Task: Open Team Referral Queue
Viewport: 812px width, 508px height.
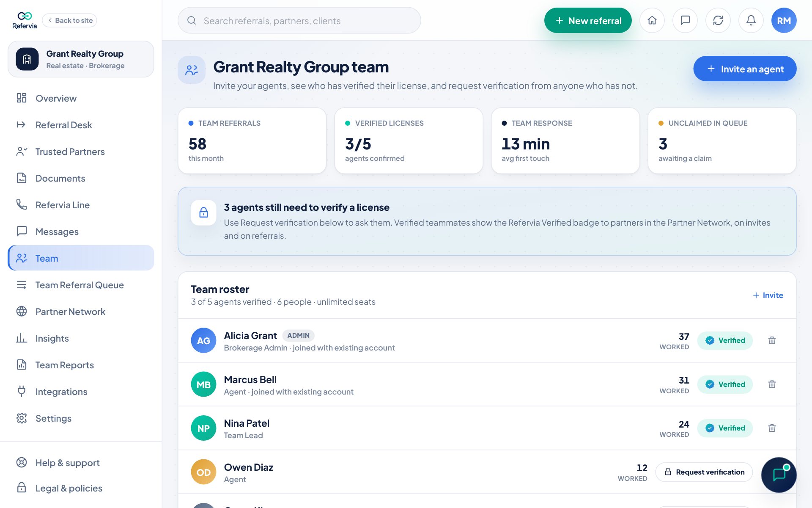Action: pos(81,285)
